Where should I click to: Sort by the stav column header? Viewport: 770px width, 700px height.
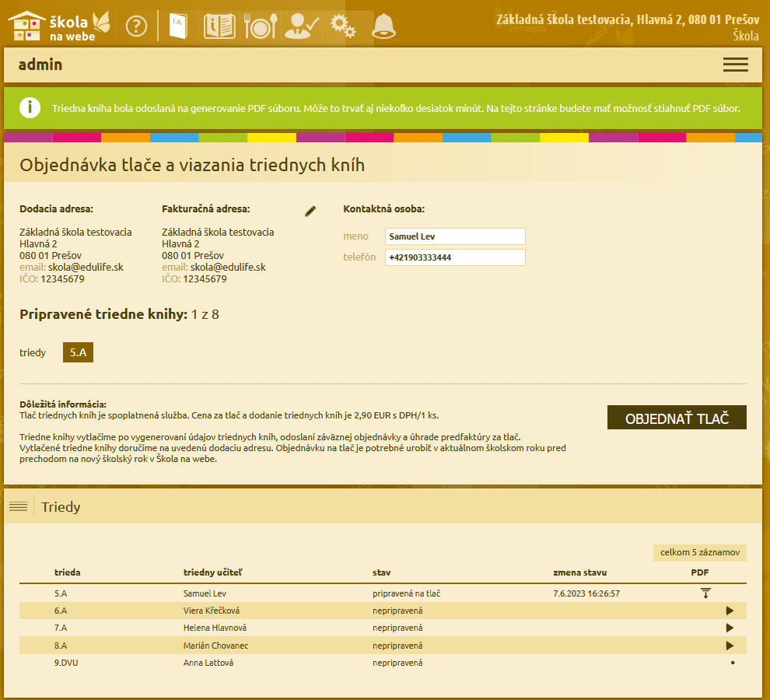click(382, 572)
